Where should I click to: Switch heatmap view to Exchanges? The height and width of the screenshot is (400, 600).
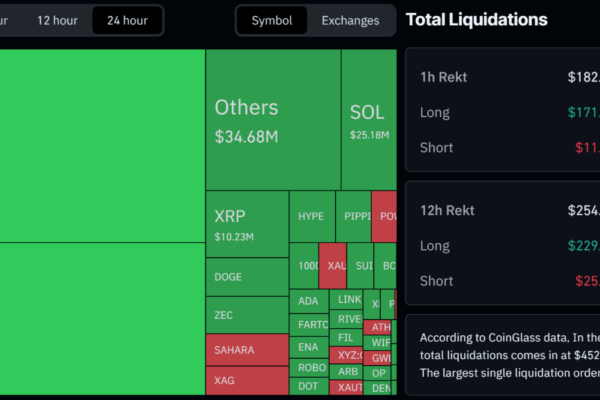click(x=350, y=20)
